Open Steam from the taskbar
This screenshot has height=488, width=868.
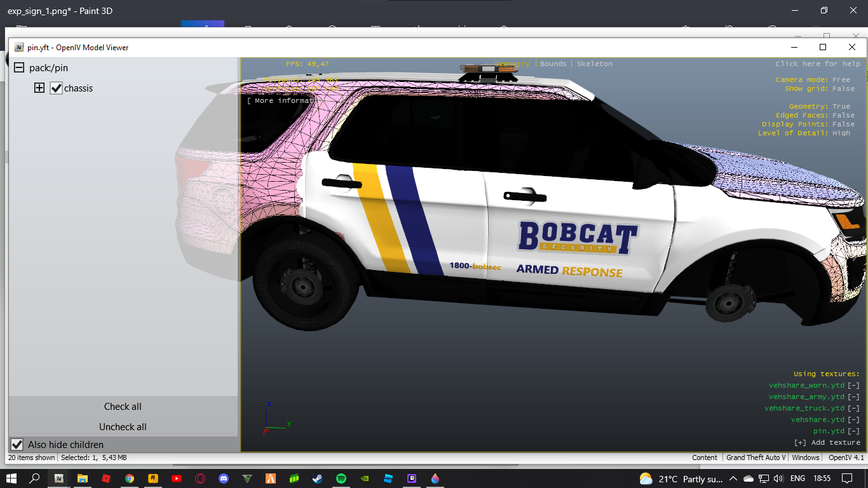coord(317,478)
